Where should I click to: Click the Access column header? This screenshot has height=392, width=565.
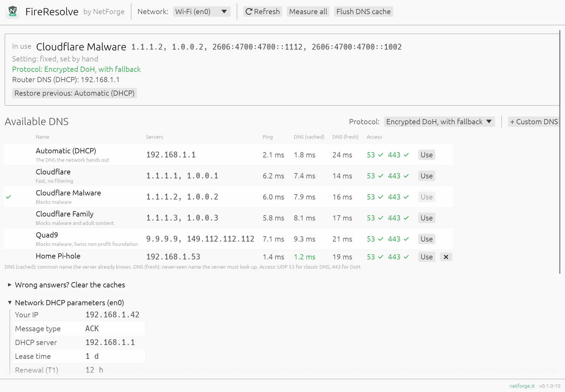point(374,137)
